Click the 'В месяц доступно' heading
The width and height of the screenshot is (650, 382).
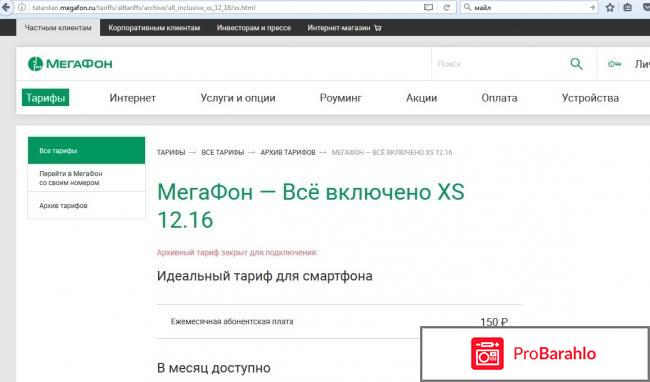(214, 368)
